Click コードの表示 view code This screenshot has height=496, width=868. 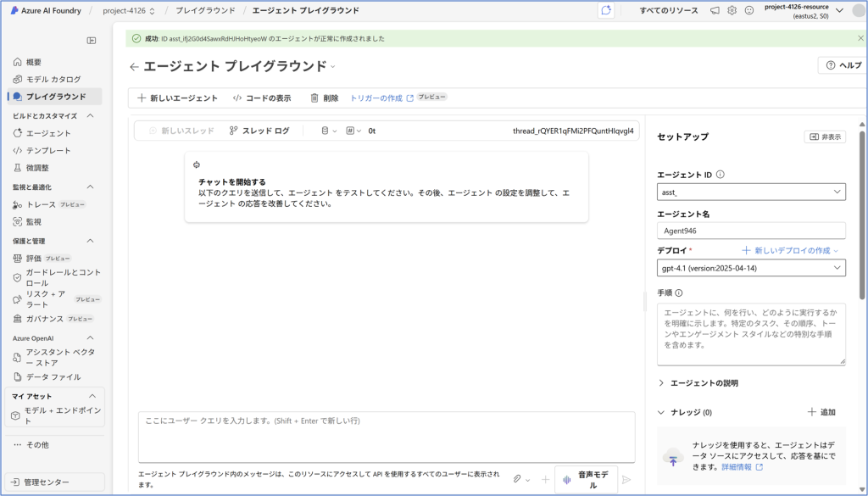click(x=262, y=98)
